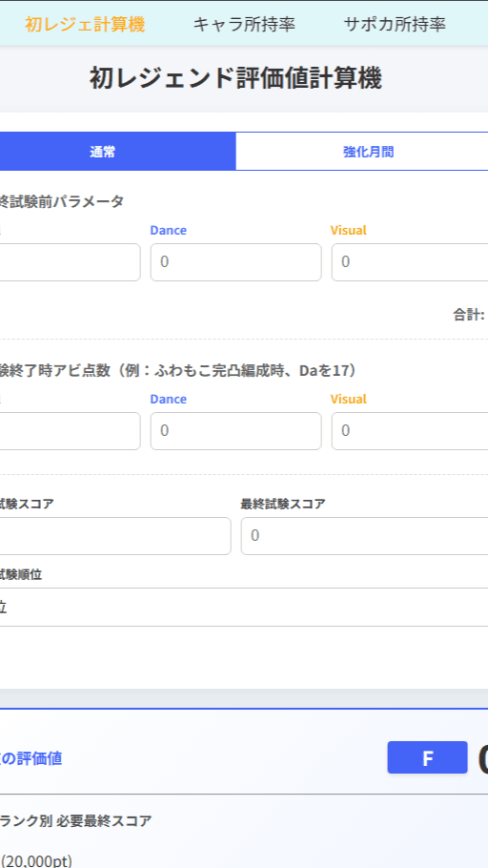Image resolution: width=488 pixels, height=868 pixels.
Task: Click the left 試験スコア input field
Action: point(115,536)
